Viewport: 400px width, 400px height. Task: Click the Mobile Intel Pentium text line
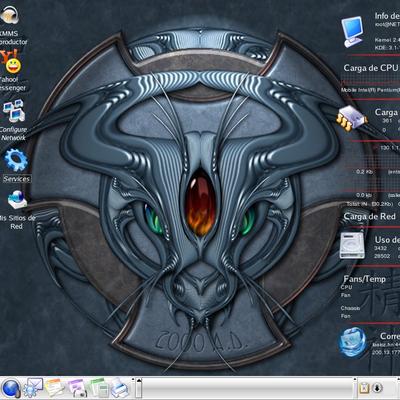coord(370,90)
